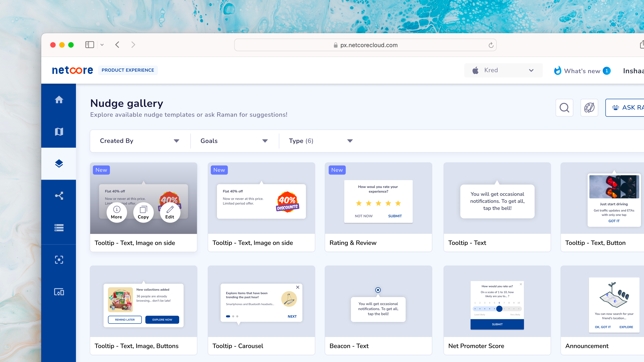Select the layers nudge gallery sidebar icon
Image resolution: width=644 pixels, height=362 pixels.
pyautogui.click(x=59, y=164)
